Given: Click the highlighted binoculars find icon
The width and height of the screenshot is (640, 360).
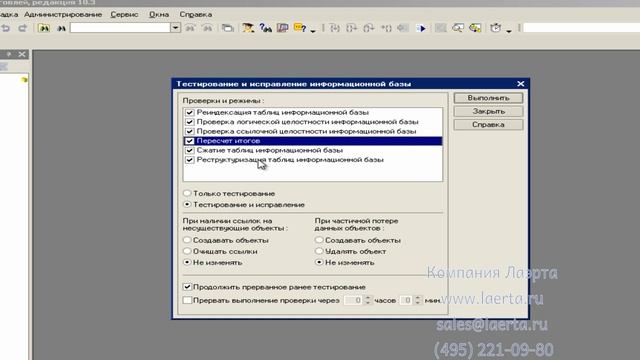Looking at the screenshot, I should pyautogui.click(x=44, y=28).
